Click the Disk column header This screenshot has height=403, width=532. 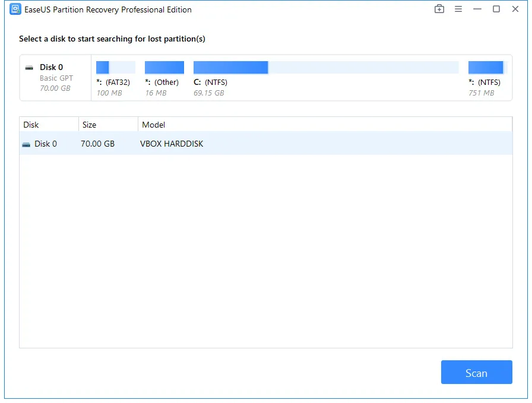point(49,125)
